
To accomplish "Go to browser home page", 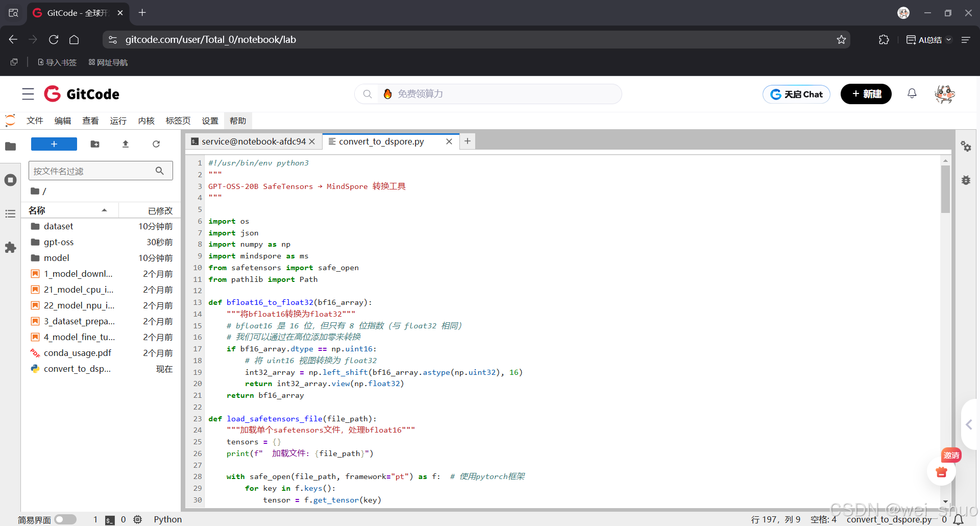I will (x=74, y=39).
